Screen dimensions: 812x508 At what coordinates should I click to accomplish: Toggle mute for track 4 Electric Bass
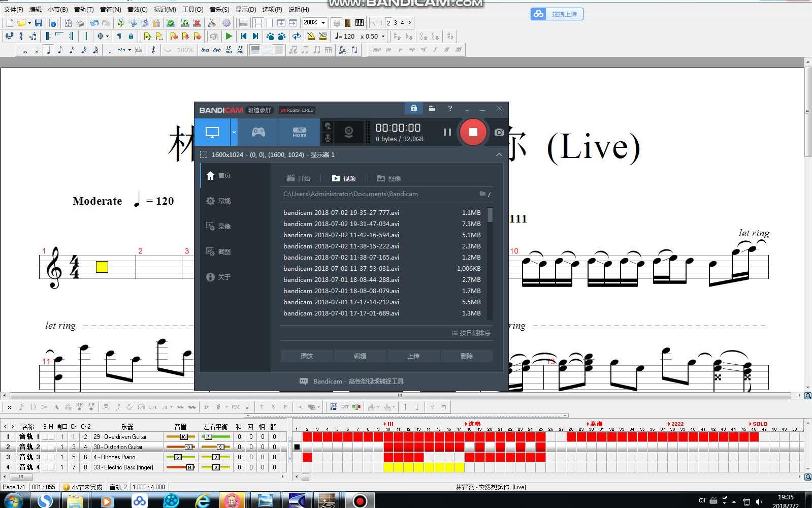[x=51, y=467]
